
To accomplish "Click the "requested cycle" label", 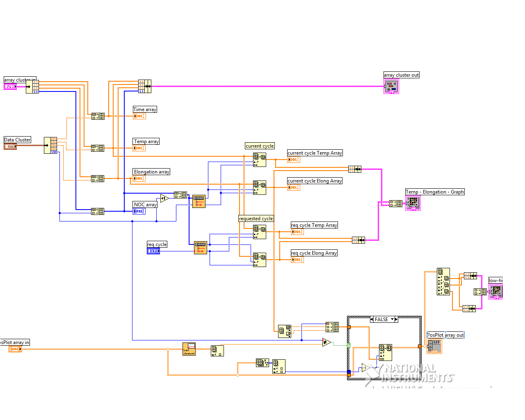I will [x=256, y=219].
